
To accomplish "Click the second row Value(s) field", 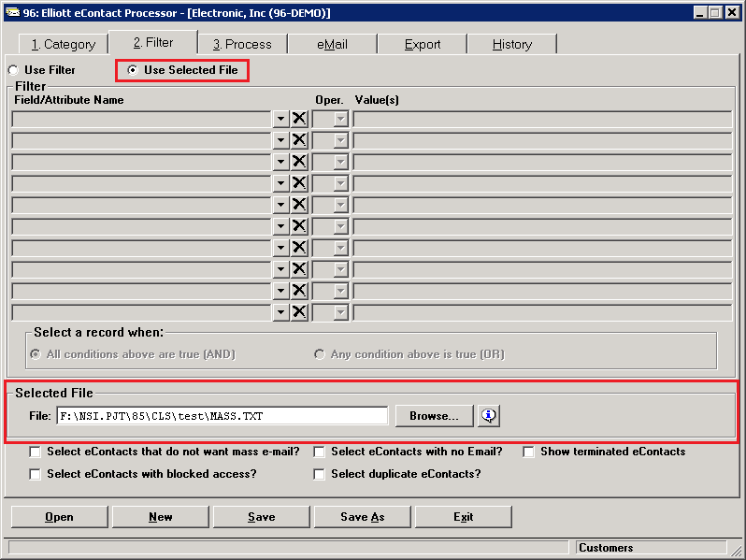I will [x=542, y=140].
